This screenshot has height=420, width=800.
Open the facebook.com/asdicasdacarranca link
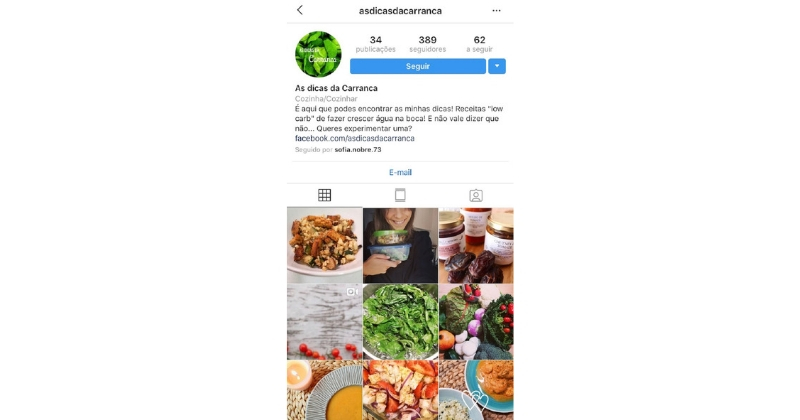[355, 138]
